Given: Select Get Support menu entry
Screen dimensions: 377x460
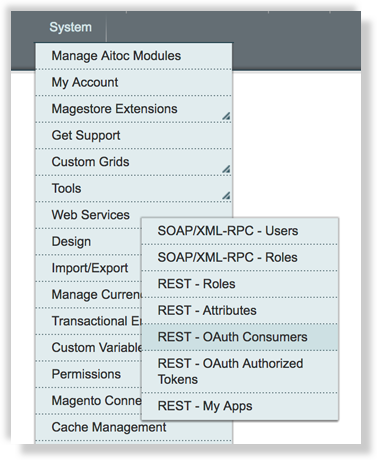Looking at the screenshot, I should pyautogui.click(x=134, y=135).
